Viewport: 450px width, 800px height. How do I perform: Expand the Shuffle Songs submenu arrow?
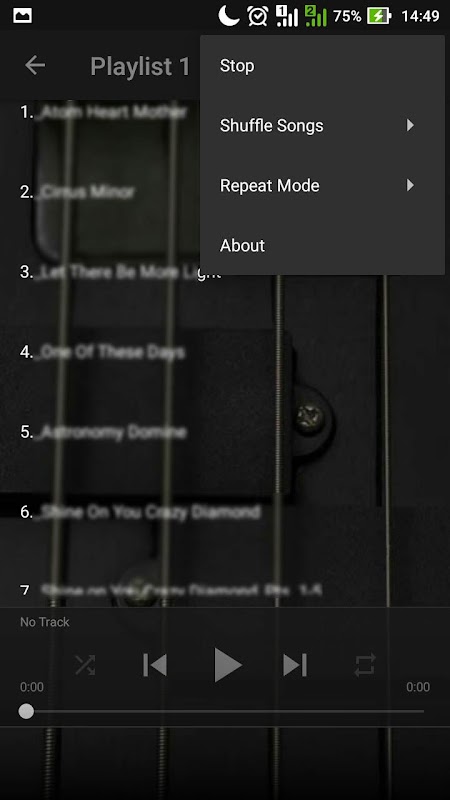(410, 126)
